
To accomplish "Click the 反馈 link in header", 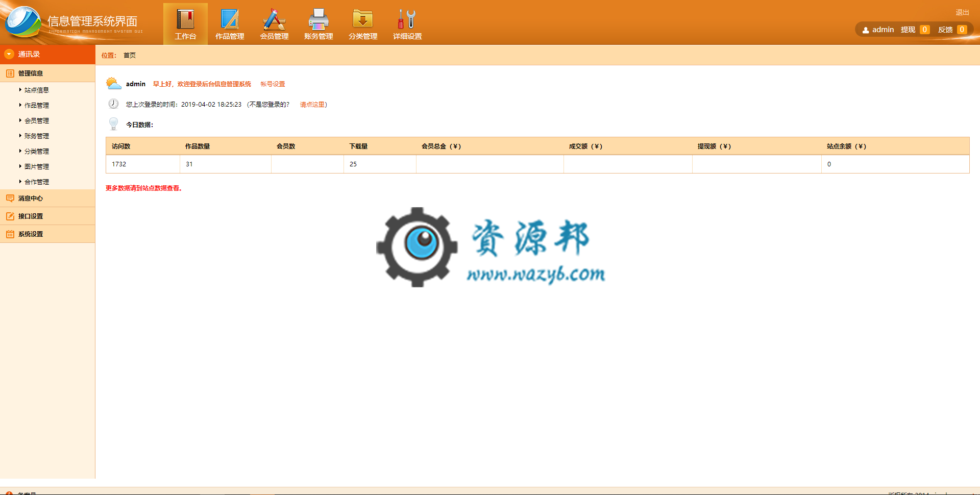I will 945,30.
